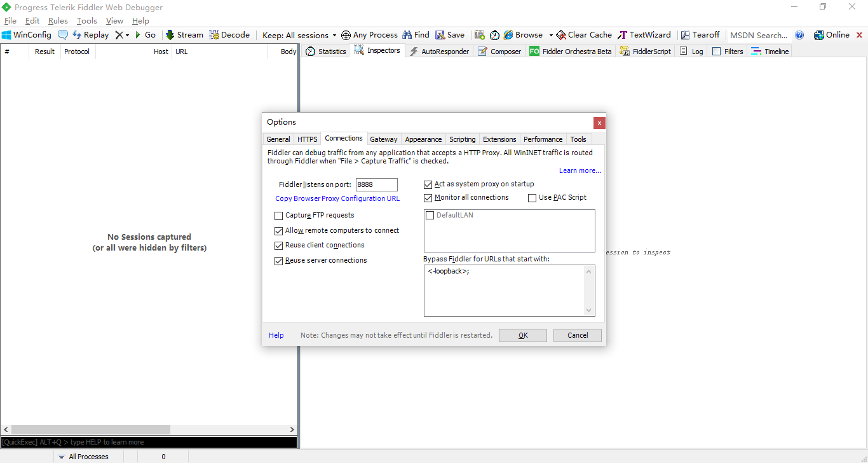Select the Gateway tab in Options
The height and width of the screenshot is (463, 868).
tap(384, 139)
